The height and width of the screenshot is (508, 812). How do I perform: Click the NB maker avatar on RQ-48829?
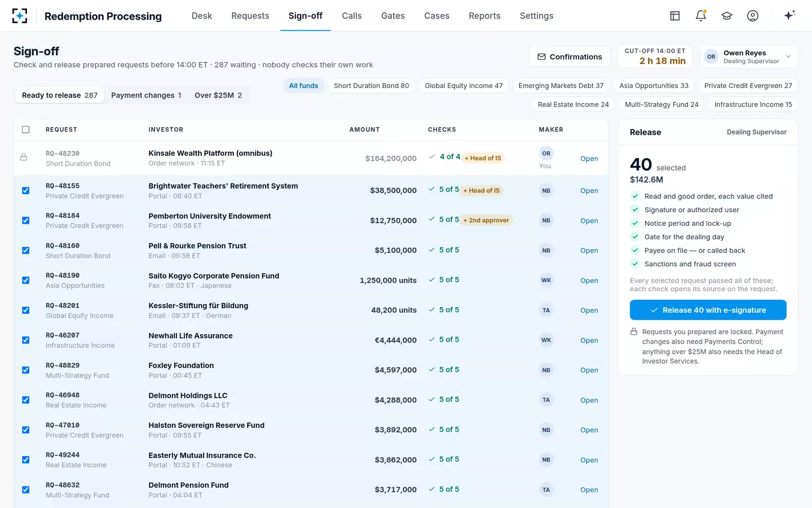(x=546, y=370)
